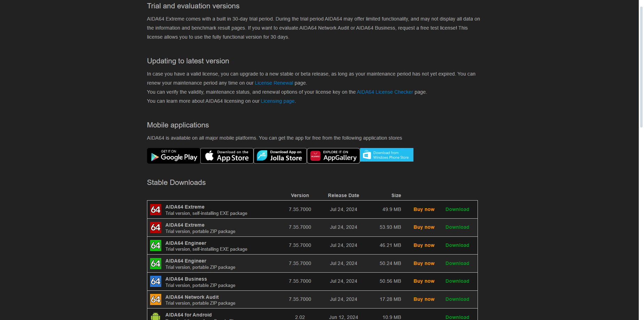Click the Stable Downloads heading
This screenshot has width=644, height=320.
[176, 182]
